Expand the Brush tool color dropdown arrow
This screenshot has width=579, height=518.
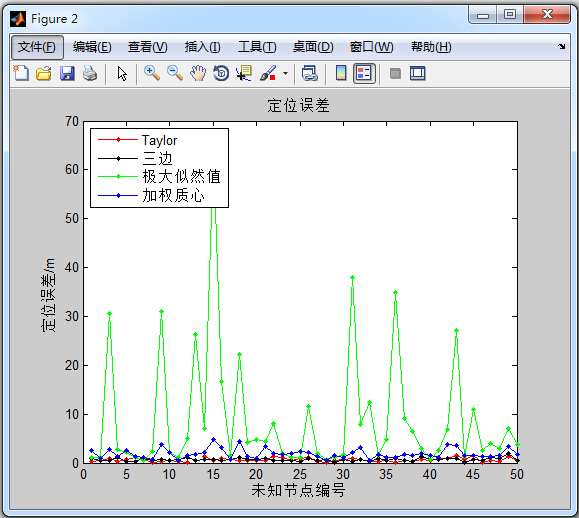[285, 73]
